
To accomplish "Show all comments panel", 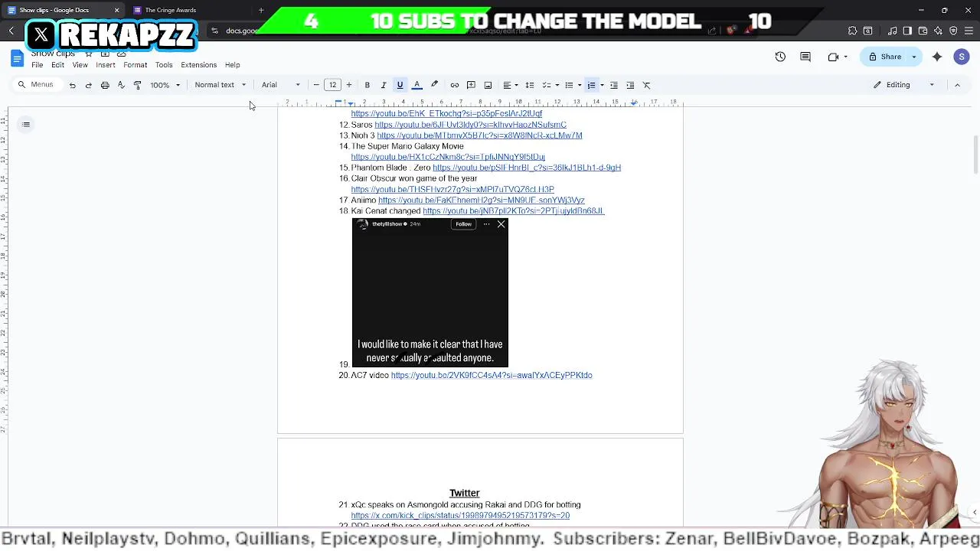I will coord(805,57).
